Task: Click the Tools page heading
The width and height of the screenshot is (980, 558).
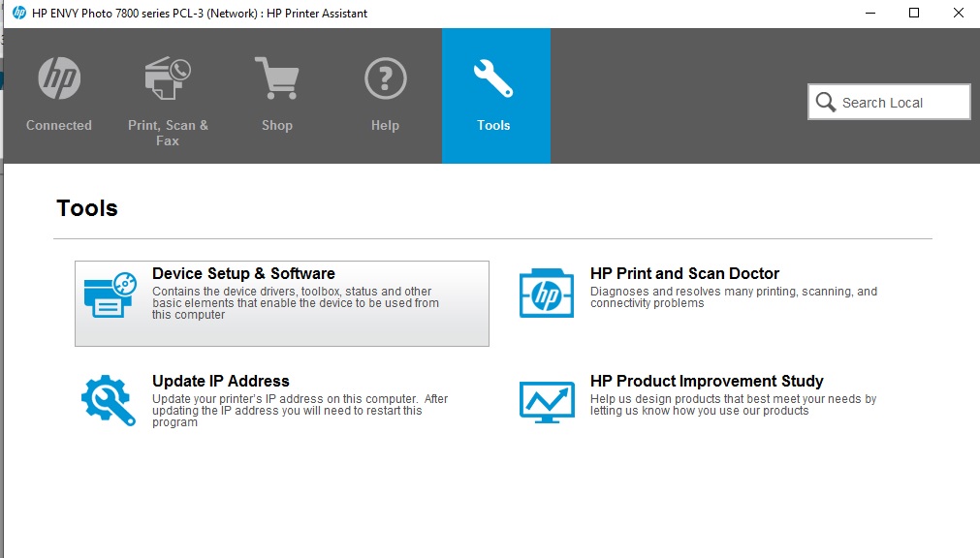Action: coord(87,208)
